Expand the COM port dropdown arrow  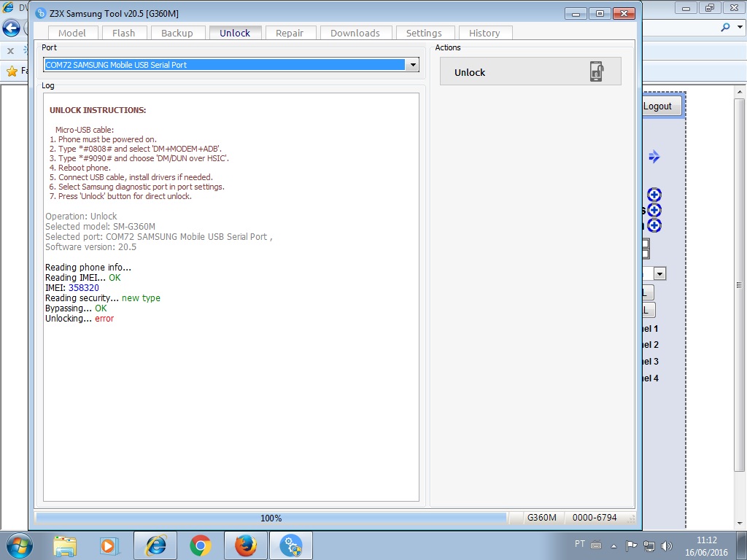[412, 65]
